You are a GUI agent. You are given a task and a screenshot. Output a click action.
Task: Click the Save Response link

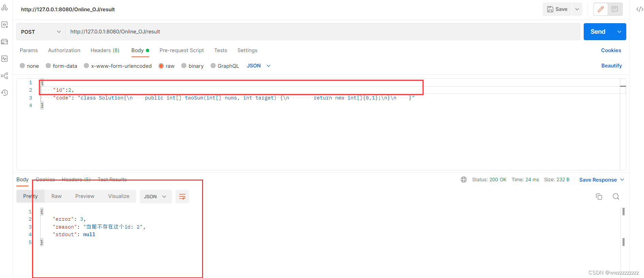[x=598, y=180]
